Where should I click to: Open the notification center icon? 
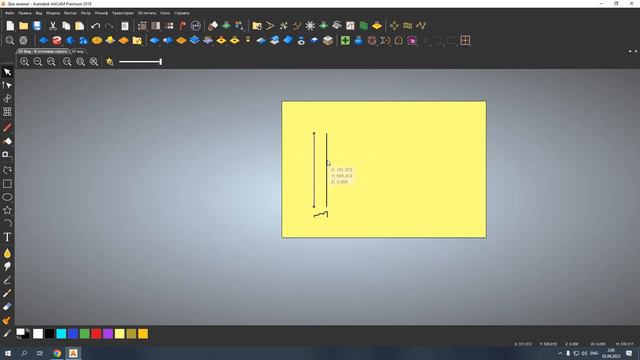[629, 353]
